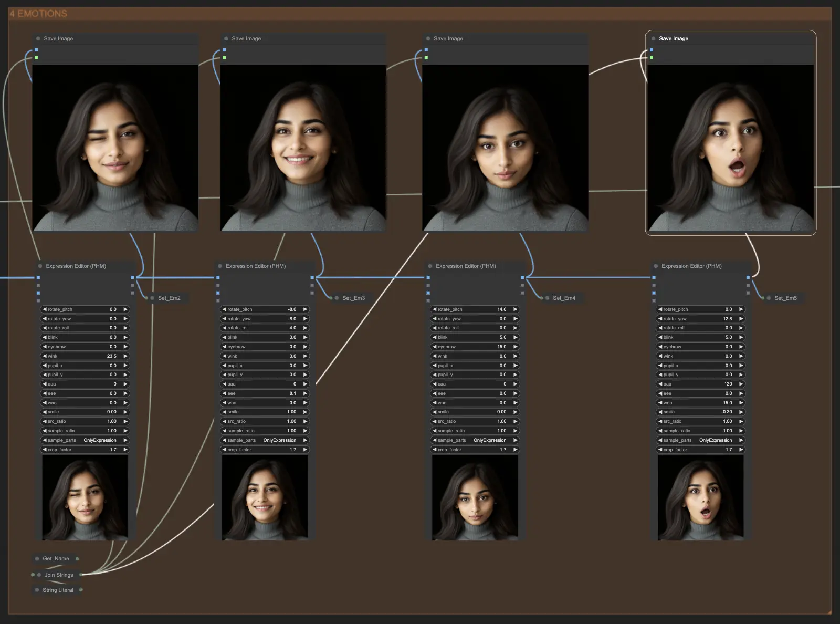Click the eyebrow value field reading 15.0
The width and height of the screenshot is (840, 624).
(x=475, y=347)
